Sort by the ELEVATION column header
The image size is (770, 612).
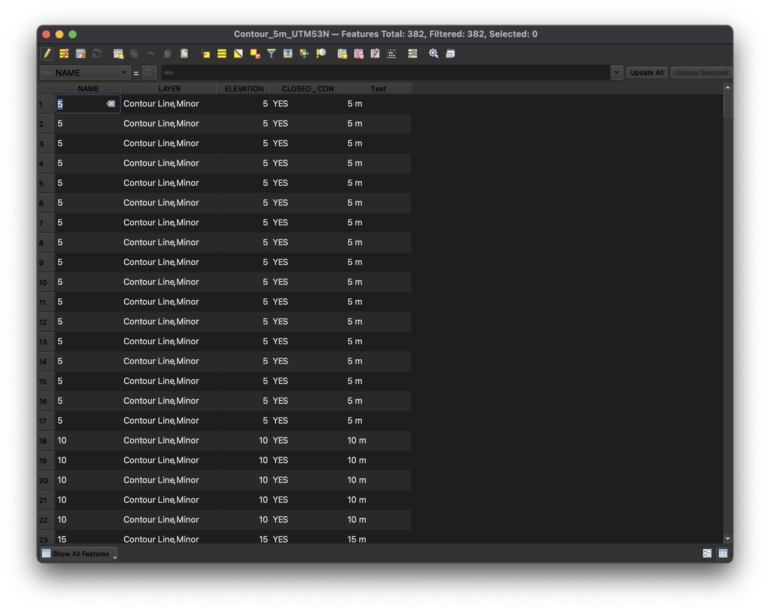[x=243, y=89]
